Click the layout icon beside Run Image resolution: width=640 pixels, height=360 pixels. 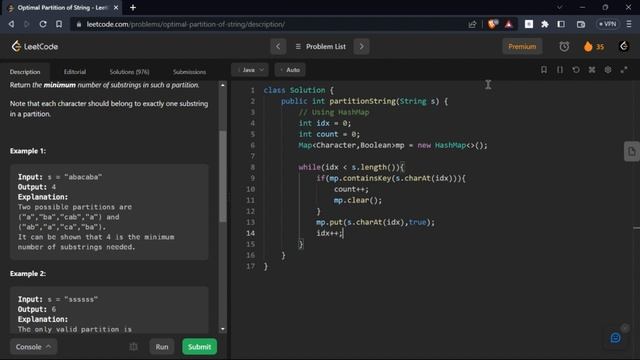point(133,347)
